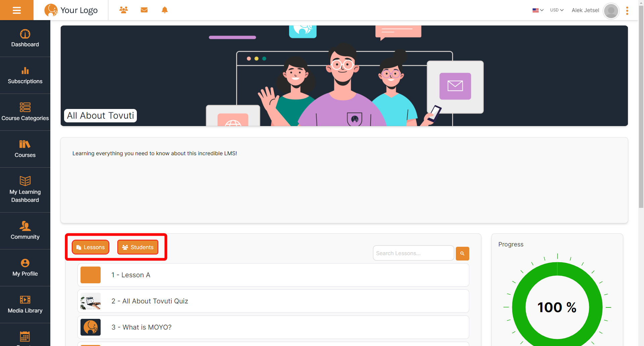The height and width of the screenshot is (346, 644).
Task: Open the Media Library
Action: (25, 304)
